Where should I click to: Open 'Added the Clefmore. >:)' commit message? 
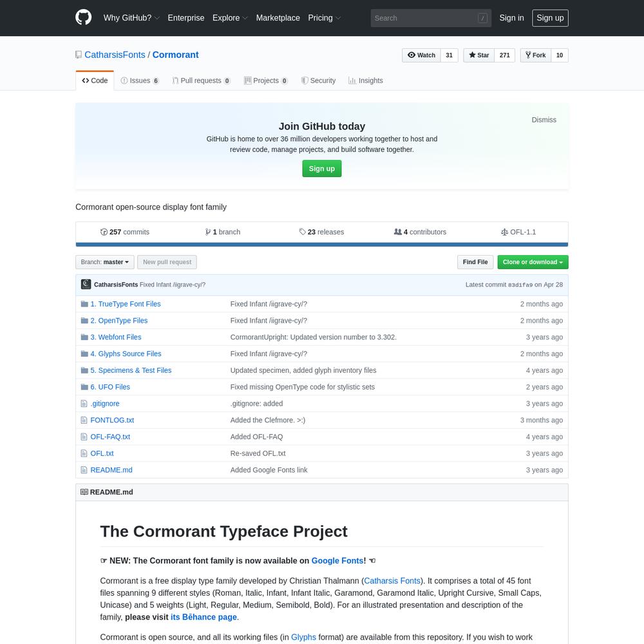click(268, 420)
